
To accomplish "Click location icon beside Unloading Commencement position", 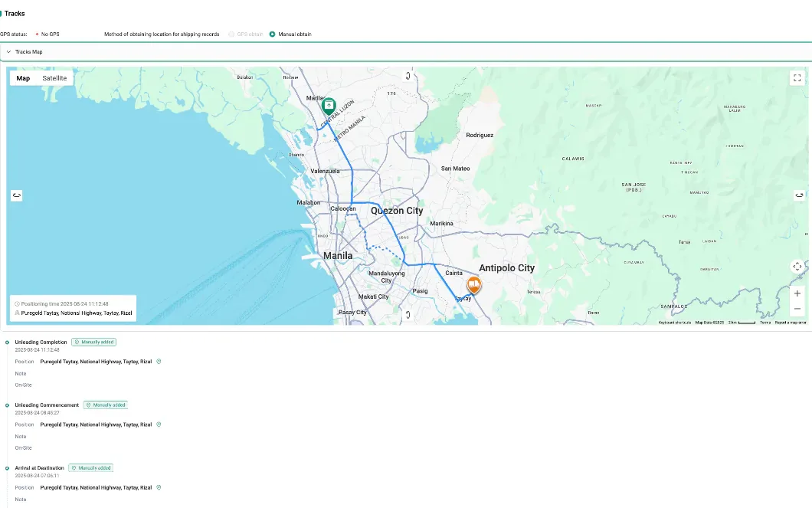I will [x=159, y=424].
